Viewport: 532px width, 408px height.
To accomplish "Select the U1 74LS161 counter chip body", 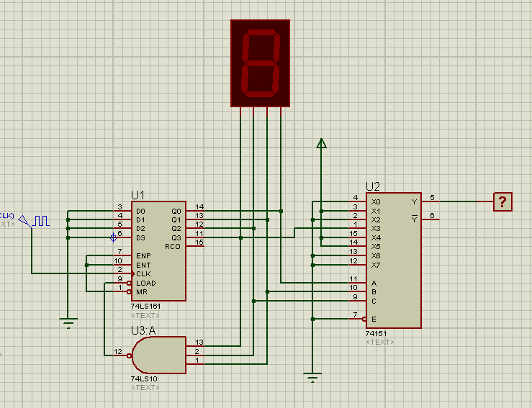I will click(158, 250).
